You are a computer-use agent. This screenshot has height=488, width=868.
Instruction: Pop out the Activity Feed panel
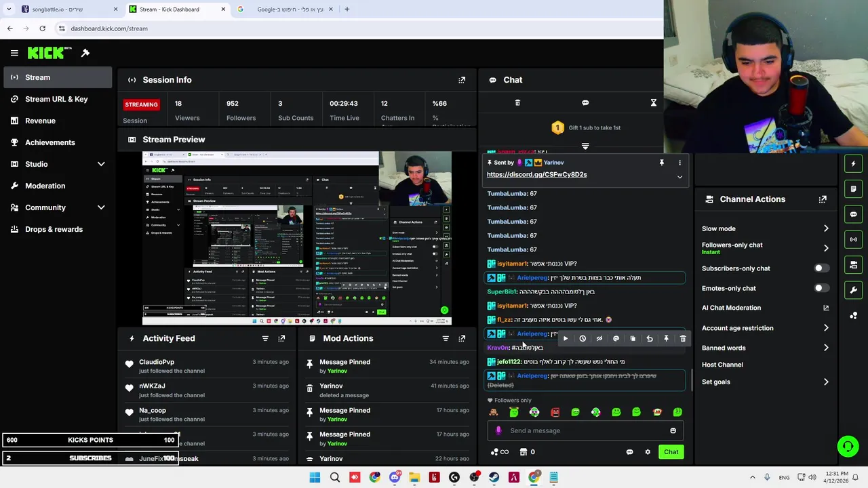[x=281, y=338]
